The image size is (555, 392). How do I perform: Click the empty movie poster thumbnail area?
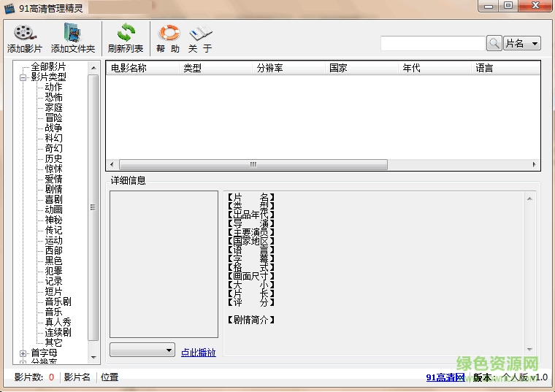(x=164, y=264)
